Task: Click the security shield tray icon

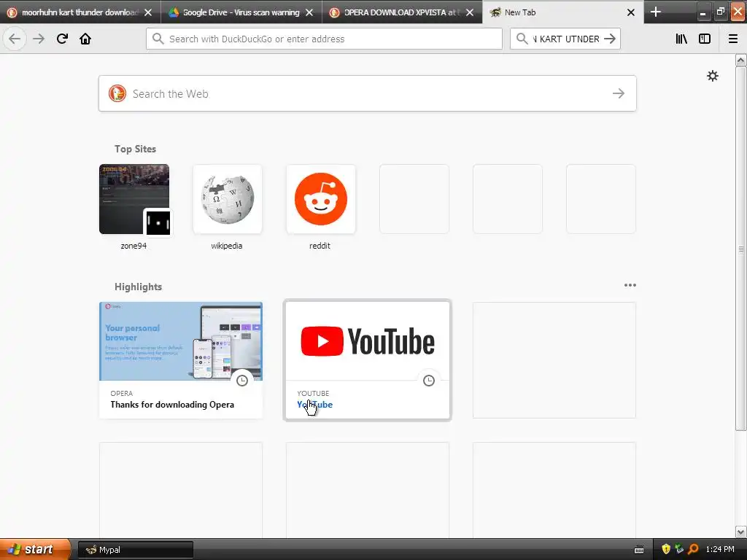Action: click(x=665, y=549)
